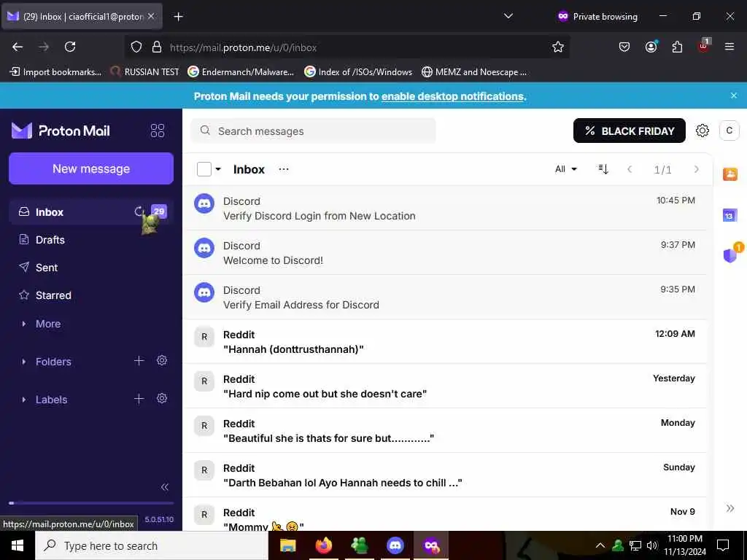Open Reddit Hannah (donttrusthannah) email
This screenshot has width=747, height=560.
coord(445,341)
